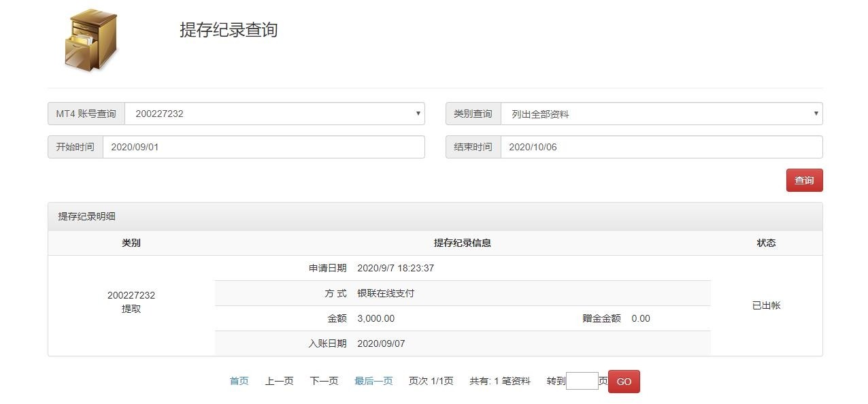Click 下一页 next page link
The image size is (868, 404).
(x=324, y=381)
